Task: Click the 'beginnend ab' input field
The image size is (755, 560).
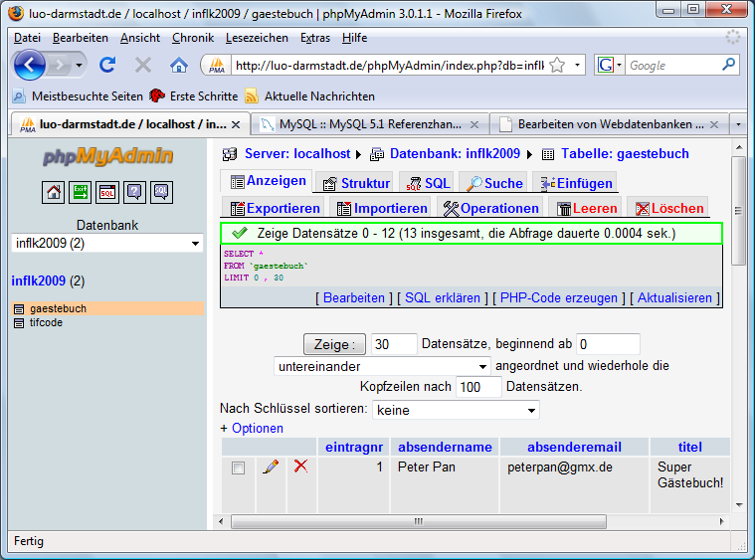Action: [608, 344]
